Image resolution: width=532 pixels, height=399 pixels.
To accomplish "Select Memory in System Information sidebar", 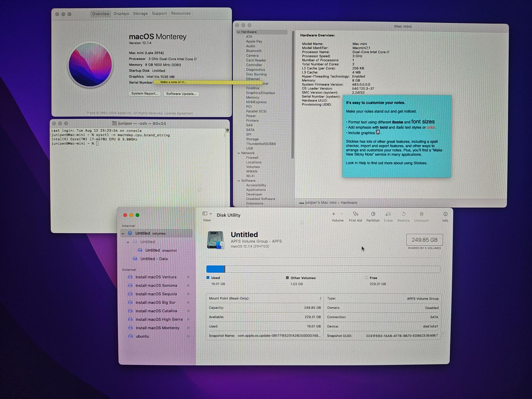I will [x=253, y=98].
